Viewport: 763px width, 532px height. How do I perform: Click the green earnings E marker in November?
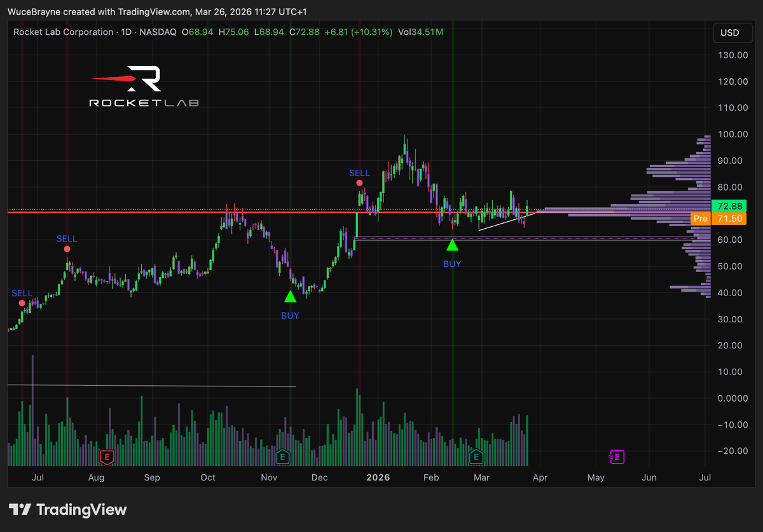[x=284, y=456]
